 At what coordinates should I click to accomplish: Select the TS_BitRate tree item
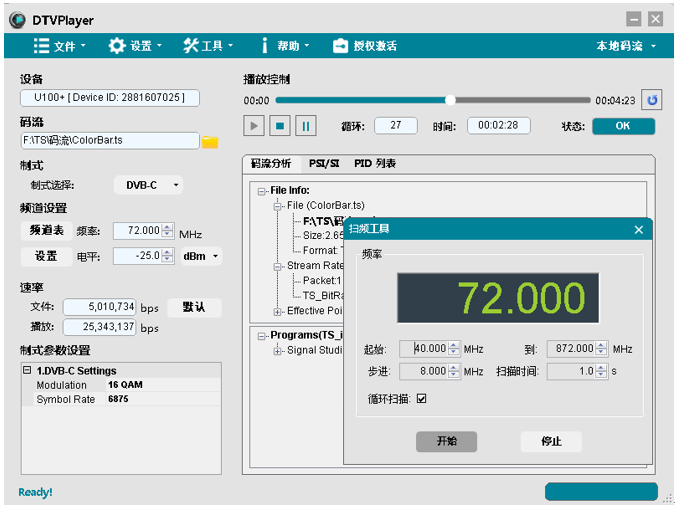tap(323, 295)
